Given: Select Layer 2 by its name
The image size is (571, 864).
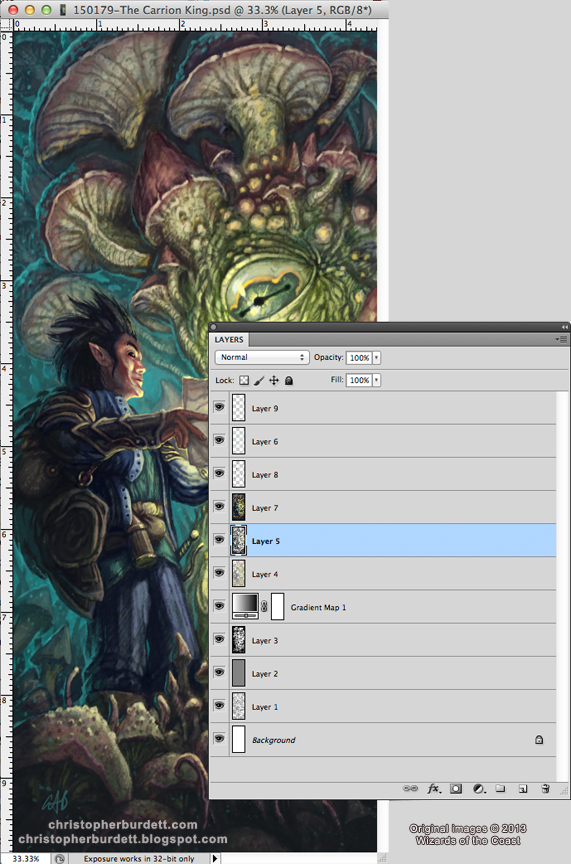Looking at the screenshot, I should 265,673.
